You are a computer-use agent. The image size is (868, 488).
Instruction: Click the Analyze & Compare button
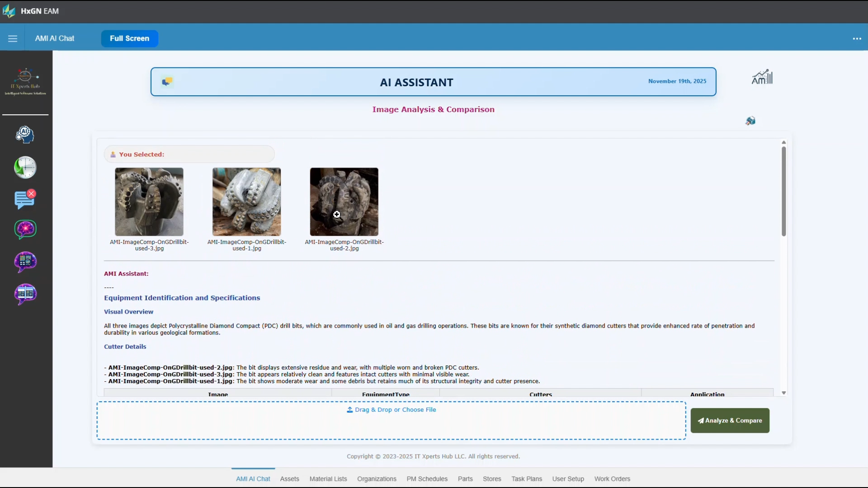tap(730, 420)
